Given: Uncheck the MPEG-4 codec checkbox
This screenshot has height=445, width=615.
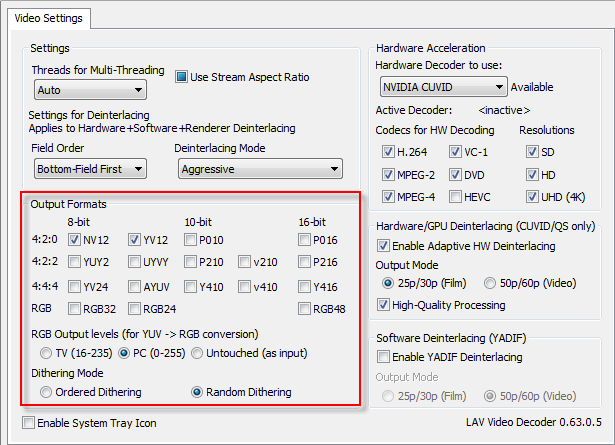Looking at the screenshot, I should point(388,196).
